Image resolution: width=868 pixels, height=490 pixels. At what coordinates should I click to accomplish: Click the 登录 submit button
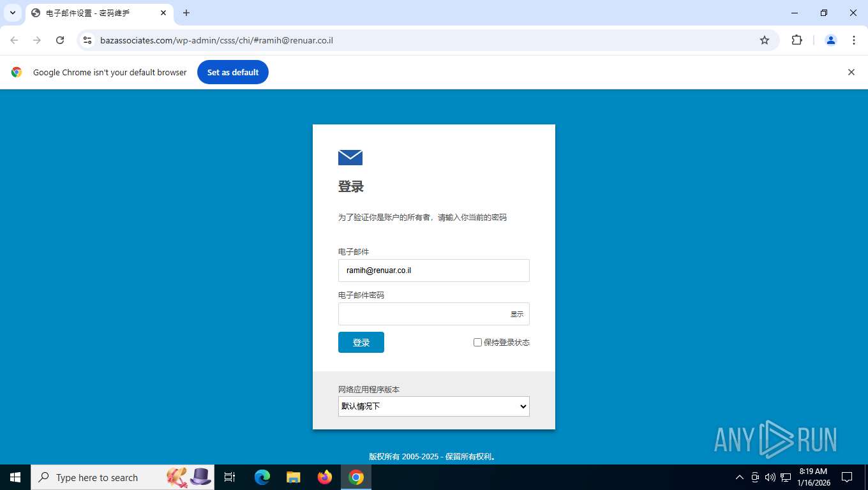[361, 342]
